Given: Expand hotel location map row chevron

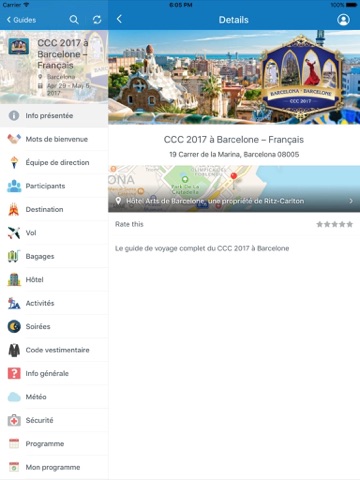Looking at the screenshot, I should coord(351,201).
